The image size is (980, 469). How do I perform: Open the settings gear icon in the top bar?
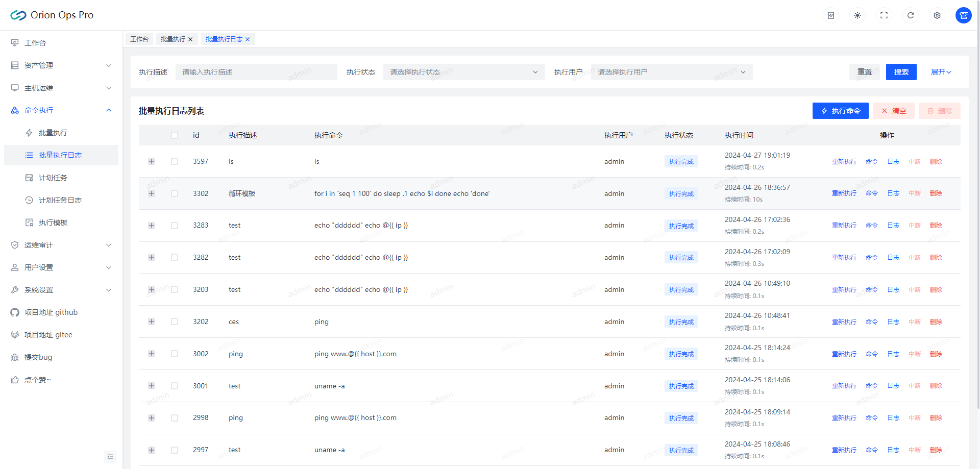937,15
